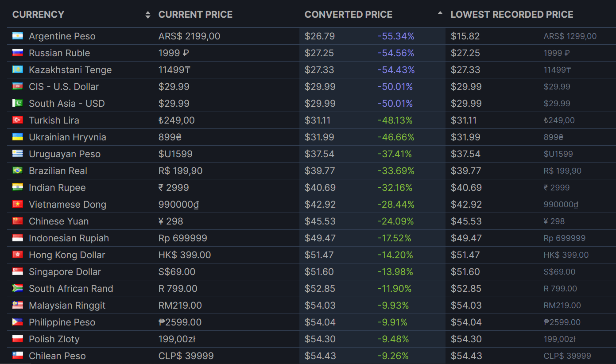Image resolution: width=616 pixels, height=364 pixels.
Task: Click lowest price ARS$ 1299,00
Action: (570, 36)
